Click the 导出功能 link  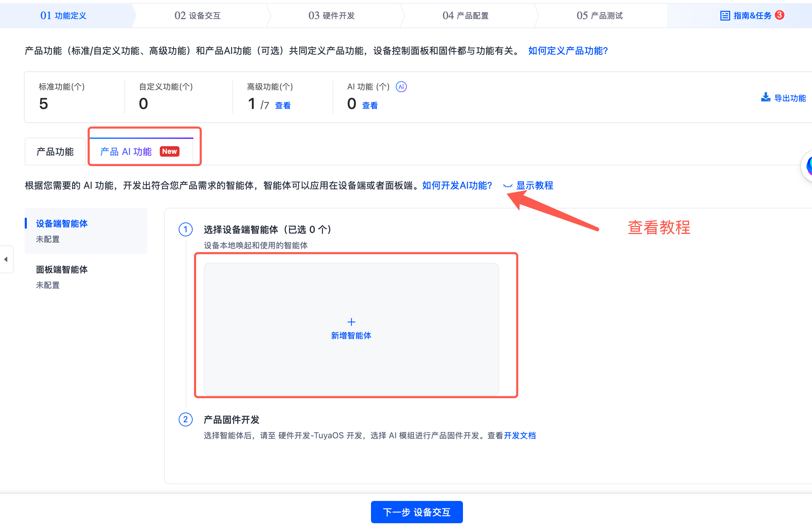click(x=790, y=98)
